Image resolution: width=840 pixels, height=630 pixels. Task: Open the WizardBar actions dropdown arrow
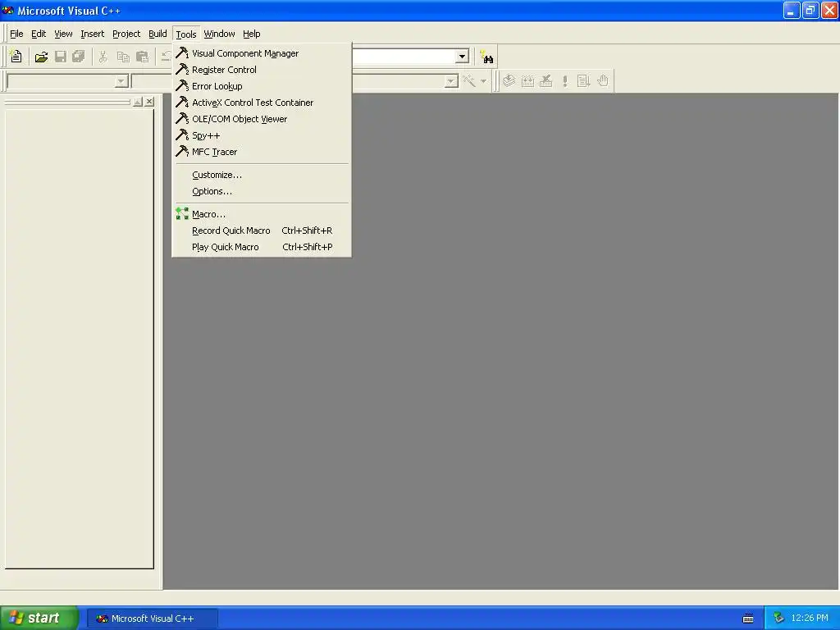[x=483, y=81]
